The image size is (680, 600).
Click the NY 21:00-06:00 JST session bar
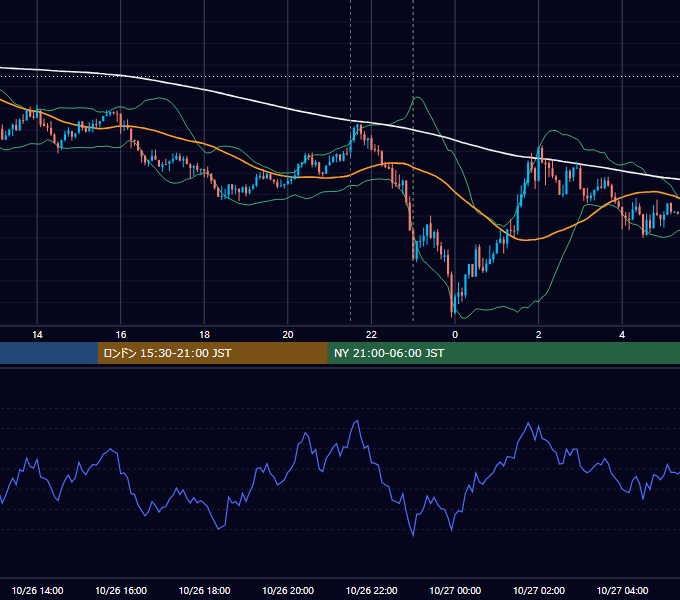pyautogui.click(x=503, y=353)
